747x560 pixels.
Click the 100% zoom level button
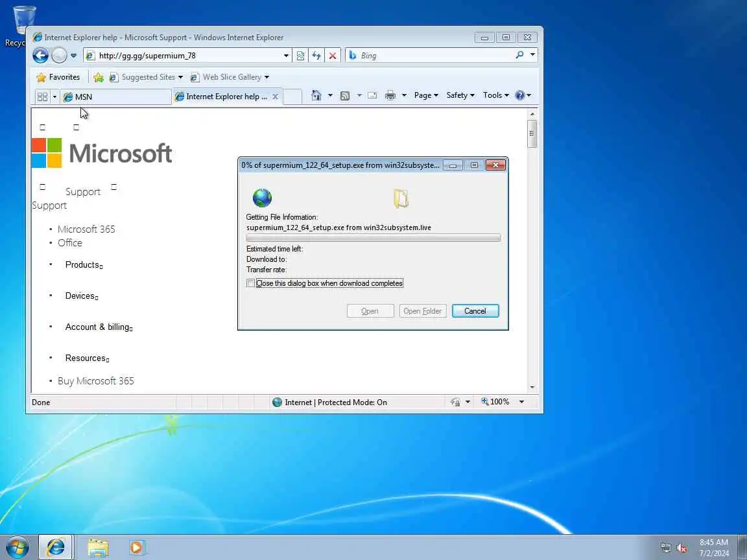(495, 402)
